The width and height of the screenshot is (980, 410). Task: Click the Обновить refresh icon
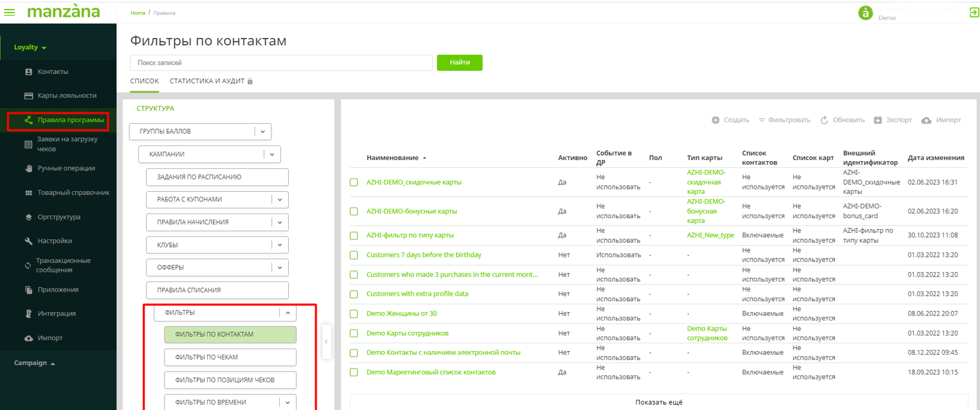pyautogui.click(x=824, y=120)
